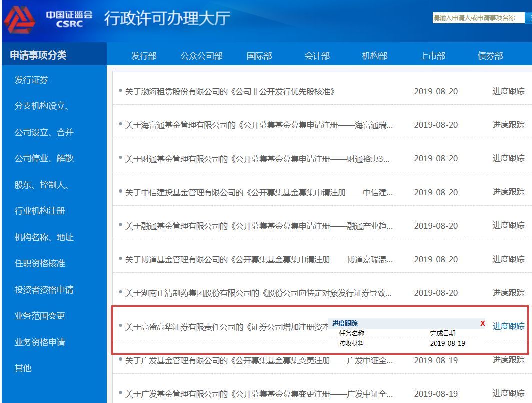Open the 发行部 tab

[144, 56]
